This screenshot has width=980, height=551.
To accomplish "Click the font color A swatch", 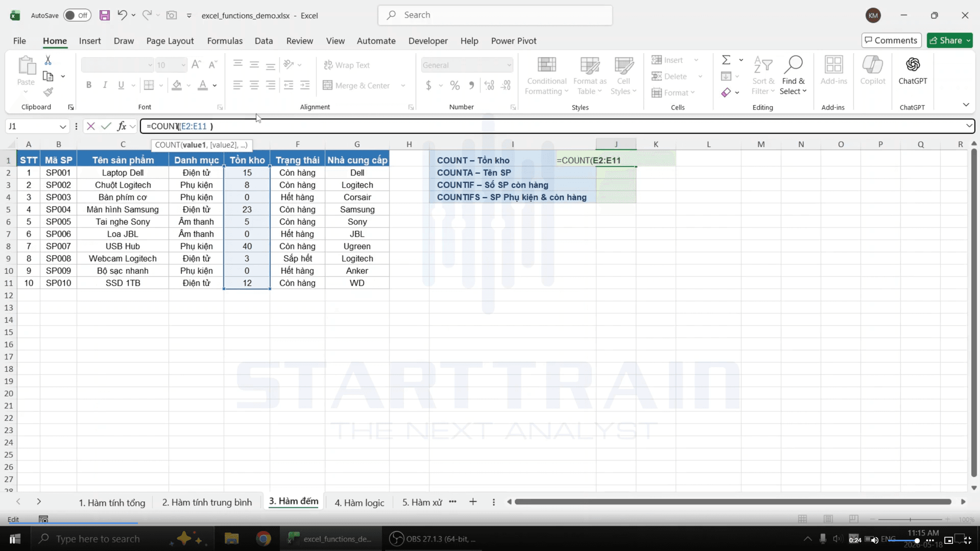I will coord(203,85).
